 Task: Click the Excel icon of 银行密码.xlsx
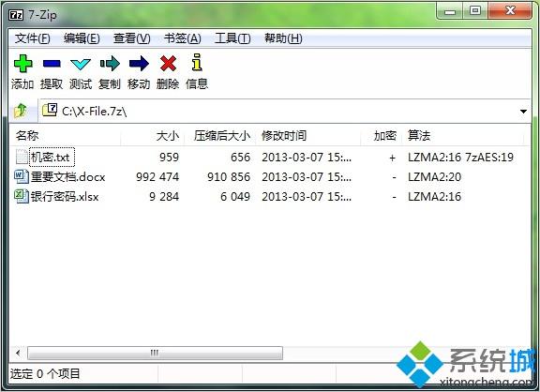pos(22,196)
